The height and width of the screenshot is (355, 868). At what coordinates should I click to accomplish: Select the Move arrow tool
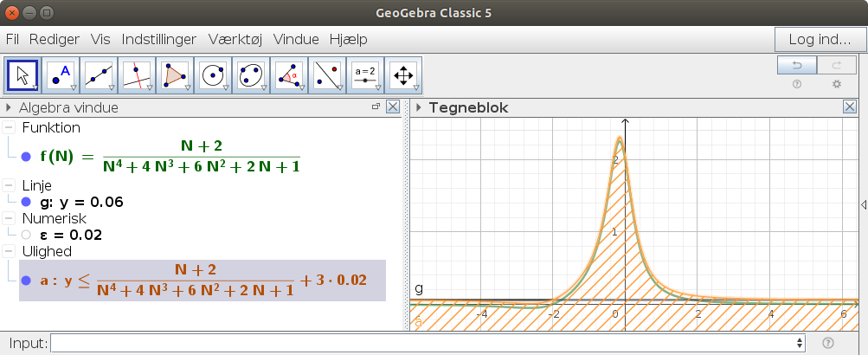click(x=23, y=75)
